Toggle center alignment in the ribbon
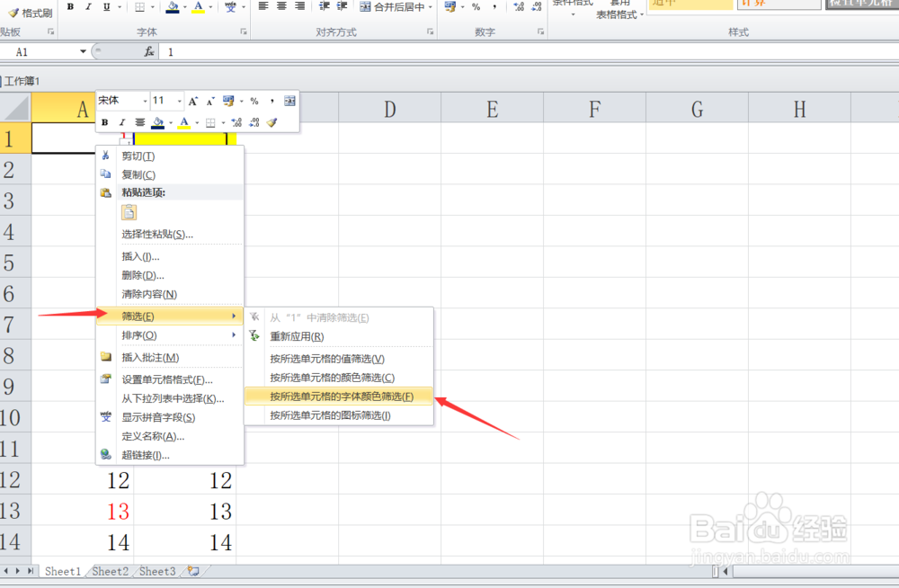The height and width of the screenshot is (588, 899). [x=281, y=6]
